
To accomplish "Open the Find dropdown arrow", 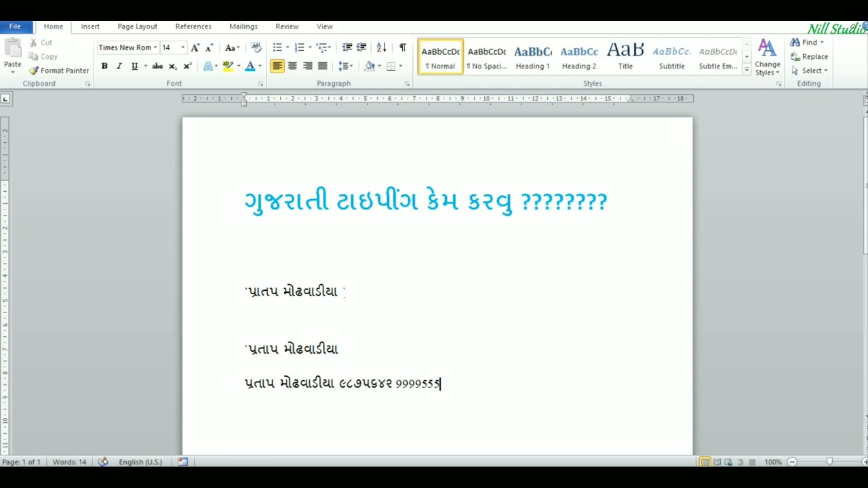I will [x=822, y=43].
